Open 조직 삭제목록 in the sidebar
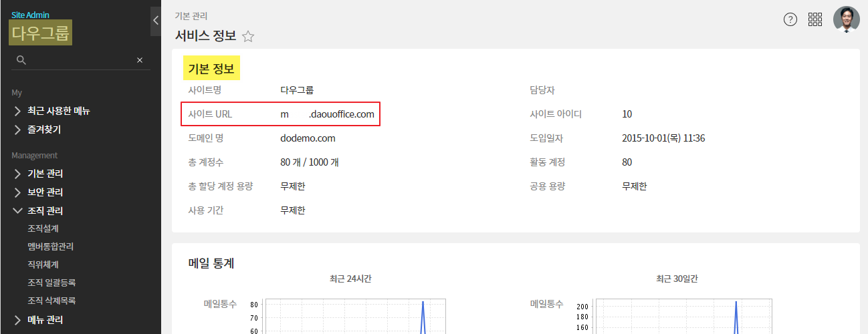The image size is (868, 334). click(51, 301)
